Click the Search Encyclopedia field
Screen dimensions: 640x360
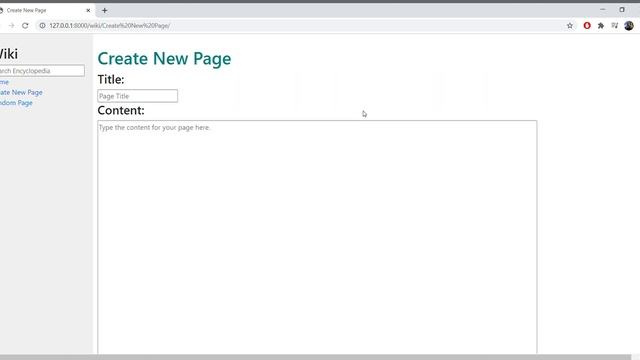click(x=42, y=71)
